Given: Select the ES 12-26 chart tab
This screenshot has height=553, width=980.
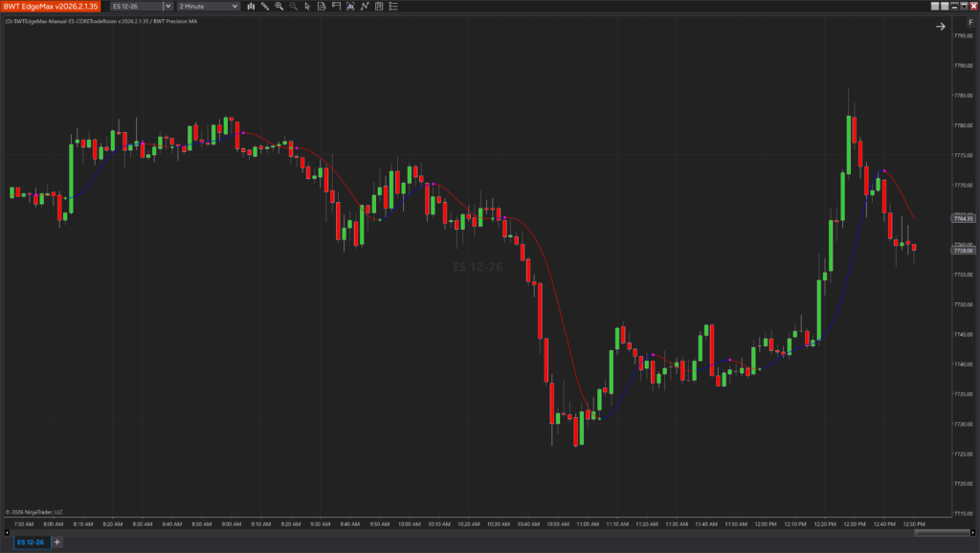Looking at the screenshot, I should pyautogui.click(x=31, y=542).
